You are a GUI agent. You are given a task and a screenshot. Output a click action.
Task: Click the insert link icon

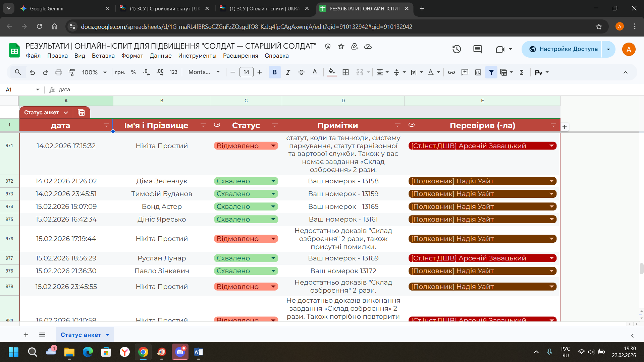pos(451,72)
